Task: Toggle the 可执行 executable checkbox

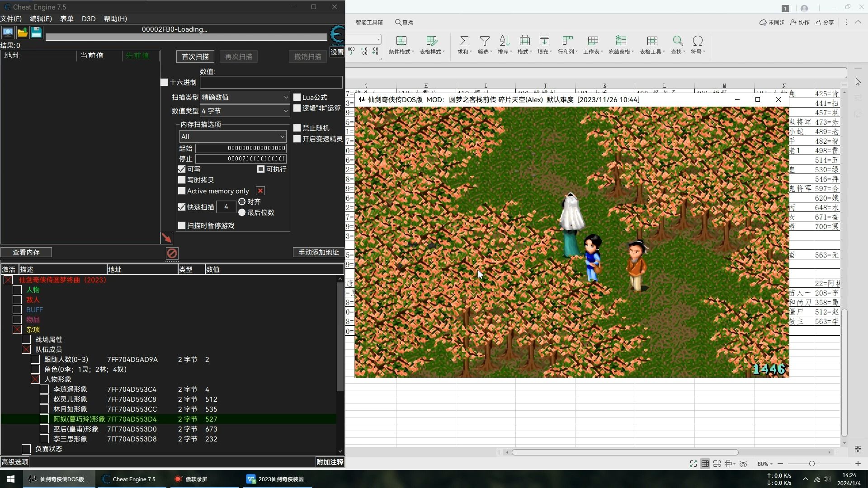Action: [261, 169]
